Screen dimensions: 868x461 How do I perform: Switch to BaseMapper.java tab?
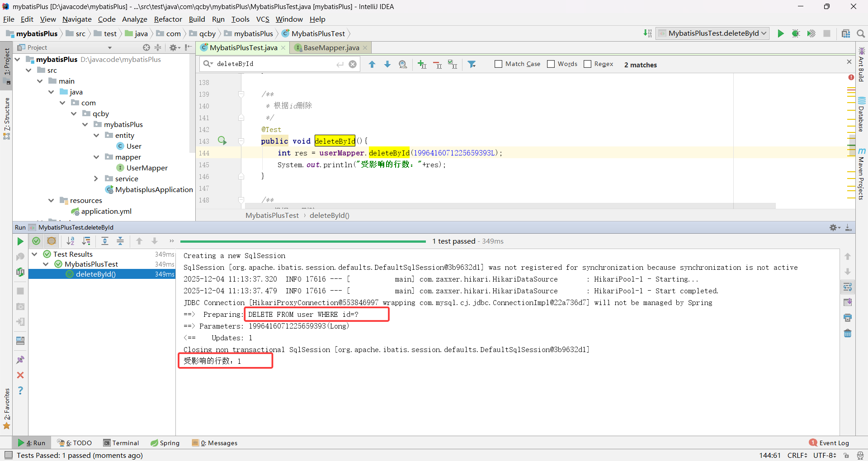click(x=331, y=48)
